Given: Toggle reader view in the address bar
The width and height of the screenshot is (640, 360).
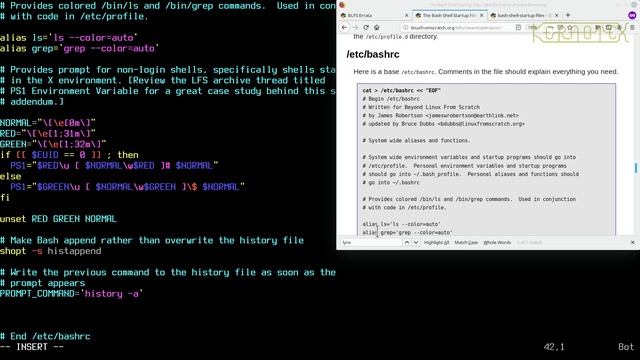Looking at the screenshot, I should coord(518,27).
